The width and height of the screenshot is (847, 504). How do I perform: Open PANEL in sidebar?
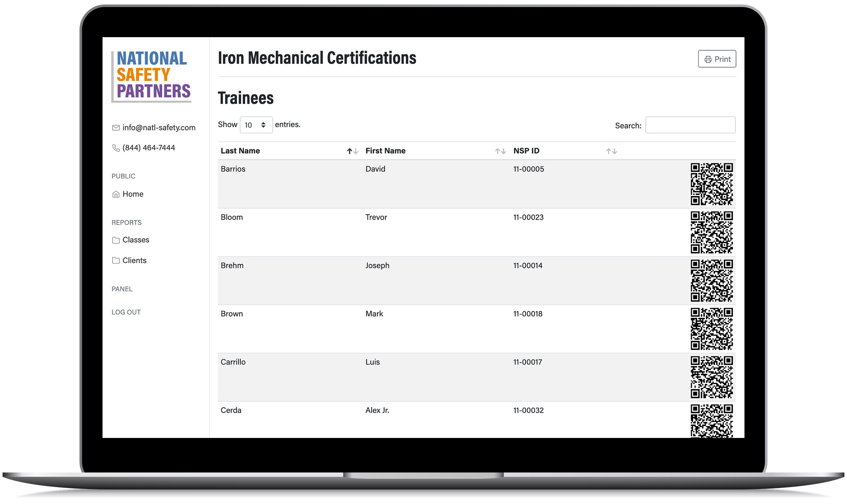tap(122, 289)
